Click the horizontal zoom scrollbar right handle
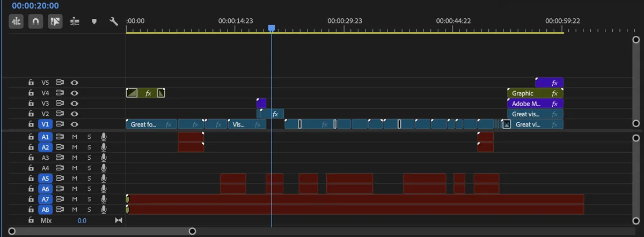 coord(193,231)
